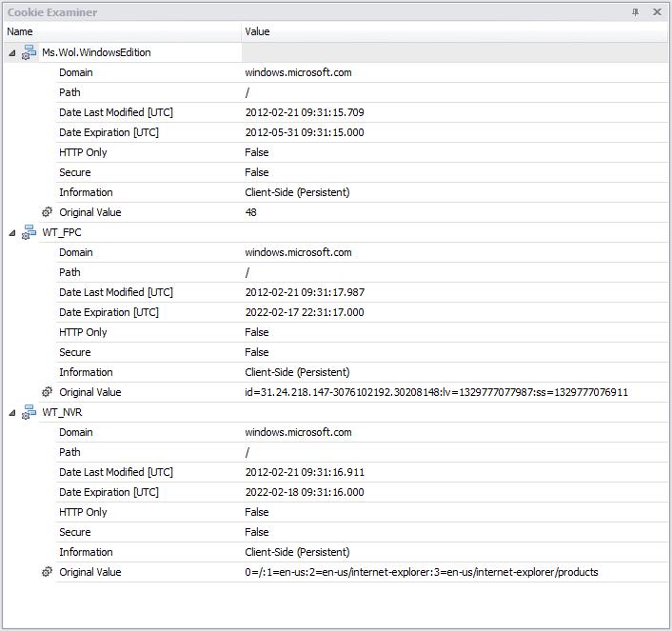
Task: Select the WT_NVR cookie row
Action: (336, 412)
